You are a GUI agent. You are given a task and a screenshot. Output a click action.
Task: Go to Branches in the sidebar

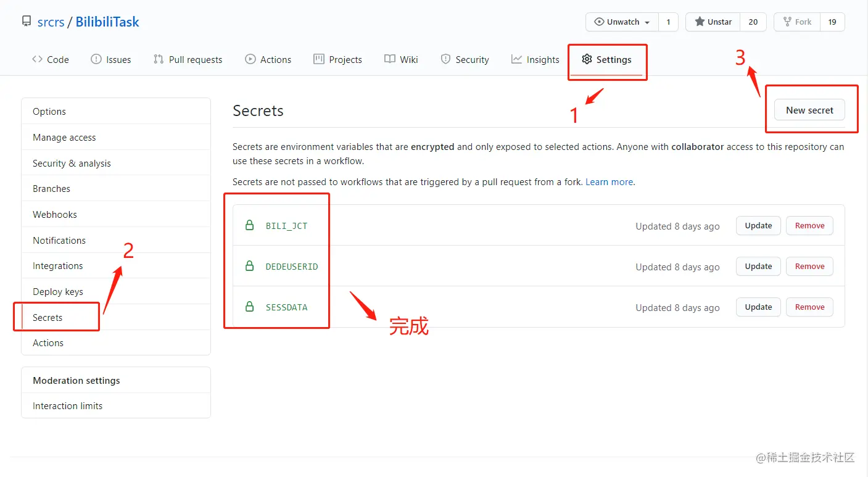click(116, 188)
